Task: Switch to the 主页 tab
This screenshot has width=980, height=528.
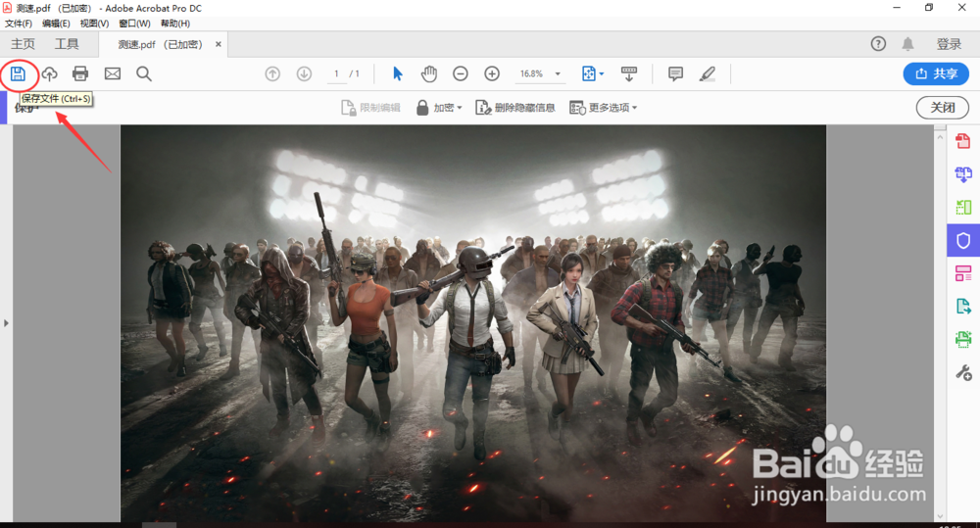Action: (x=24, y=44)
